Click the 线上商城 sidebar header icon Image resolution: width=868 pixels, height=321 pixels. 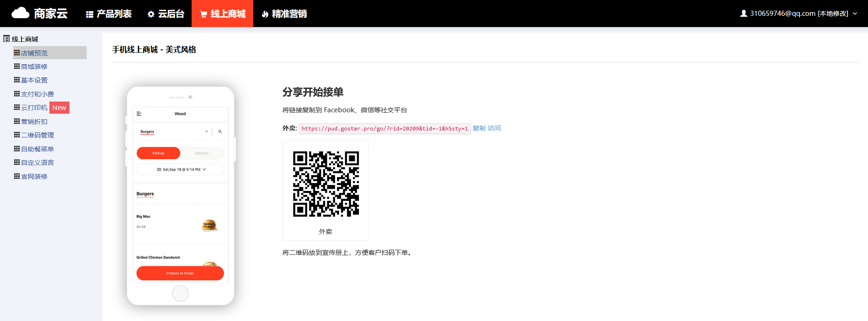pos(7,39)
